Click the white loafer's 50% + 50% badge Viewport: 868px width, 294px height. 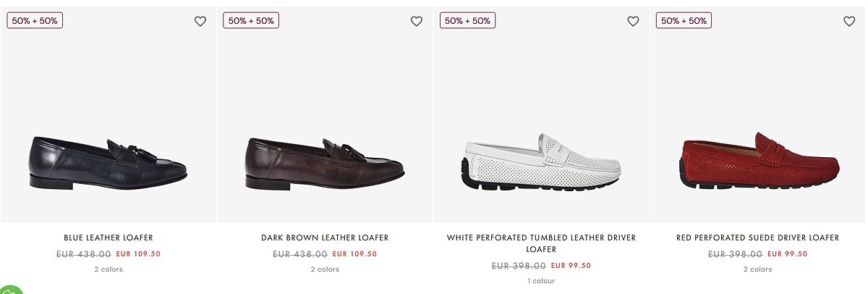point(467,21)
